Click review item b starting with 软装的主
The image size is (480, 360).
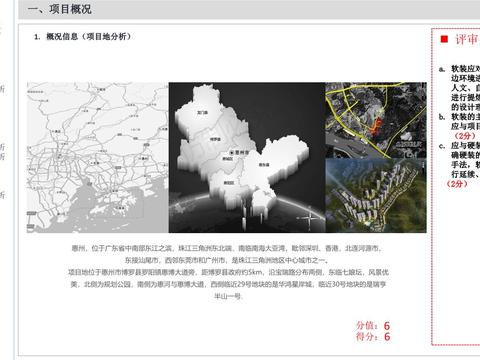pyautogui.click(x=459, y=126)
